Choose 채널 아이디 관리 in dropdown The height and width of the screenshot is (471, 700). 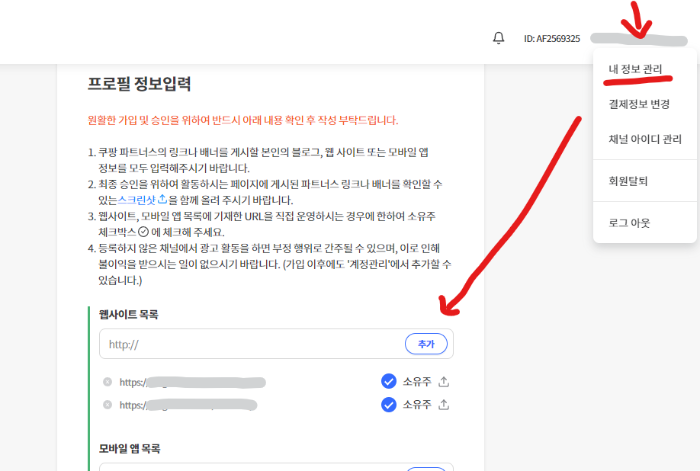click(644, 139)
